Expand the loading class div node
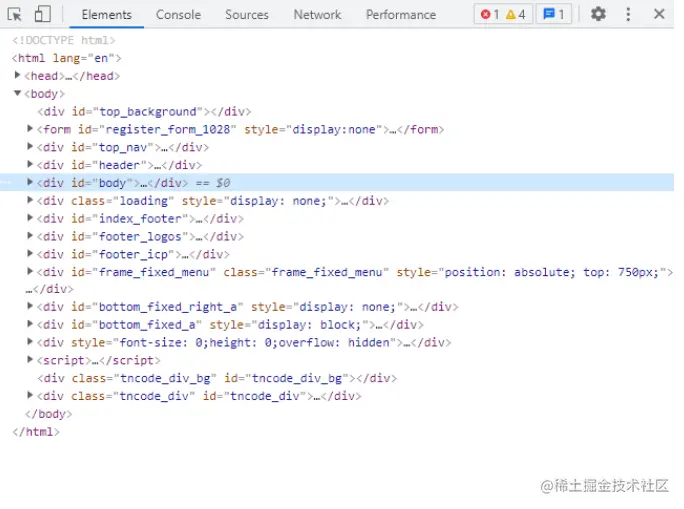This screenshot has height=509, width=684. pos(30,200)
